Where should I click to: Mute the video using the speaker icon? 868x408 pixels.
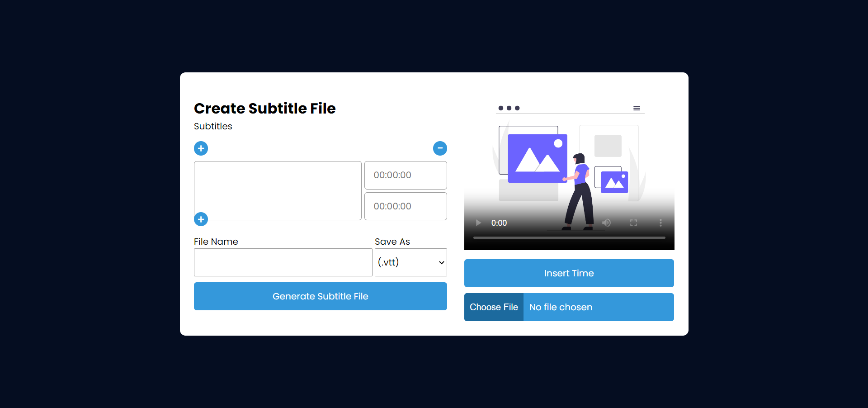[x=606, y=223]
